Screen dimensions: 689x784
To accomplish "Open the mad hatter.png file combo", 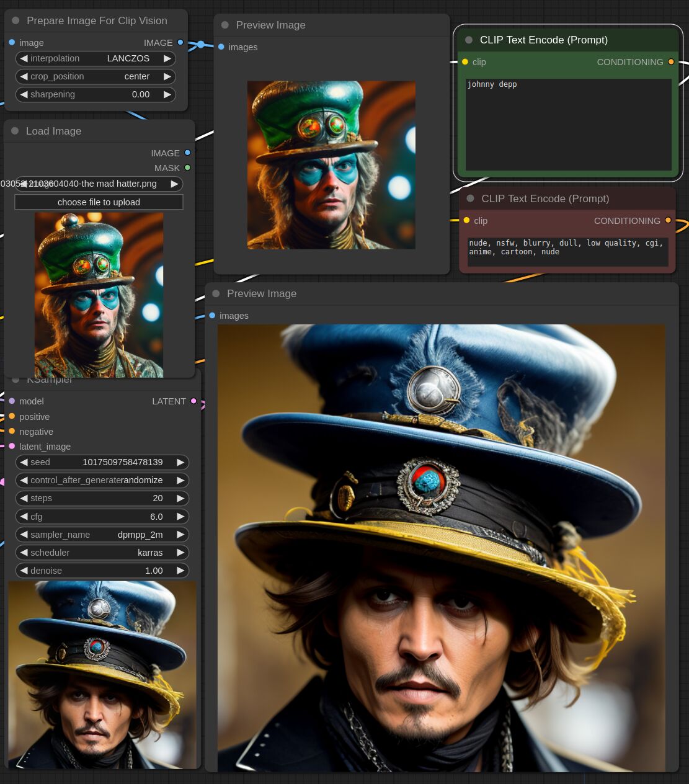I will (x=99, y=184).
